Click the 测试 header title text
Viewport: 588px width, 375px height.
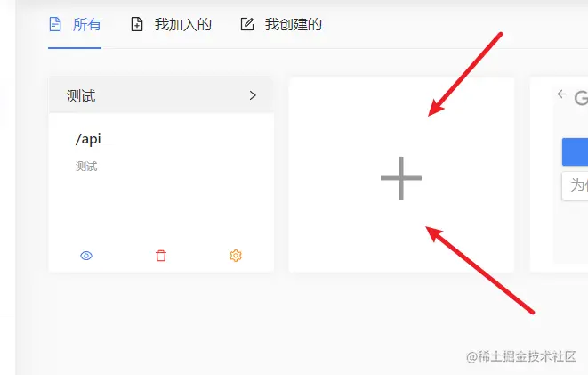pos(81,96)
